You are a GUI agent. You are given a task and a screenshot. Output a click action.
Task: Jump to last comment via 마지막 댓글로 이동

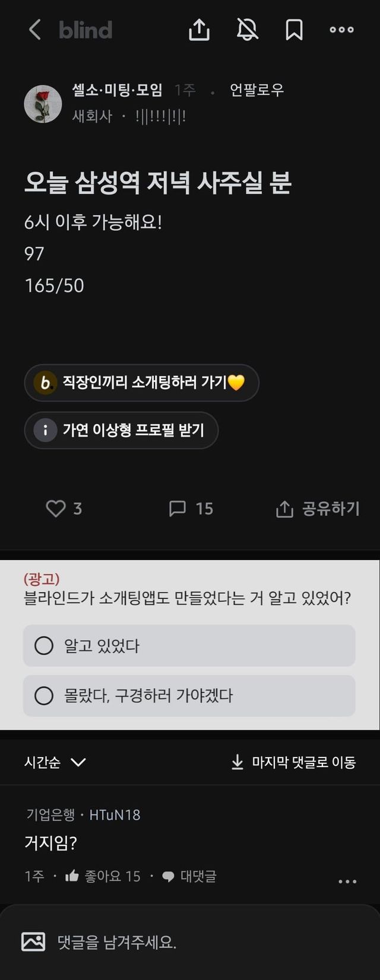pos(293,762)
